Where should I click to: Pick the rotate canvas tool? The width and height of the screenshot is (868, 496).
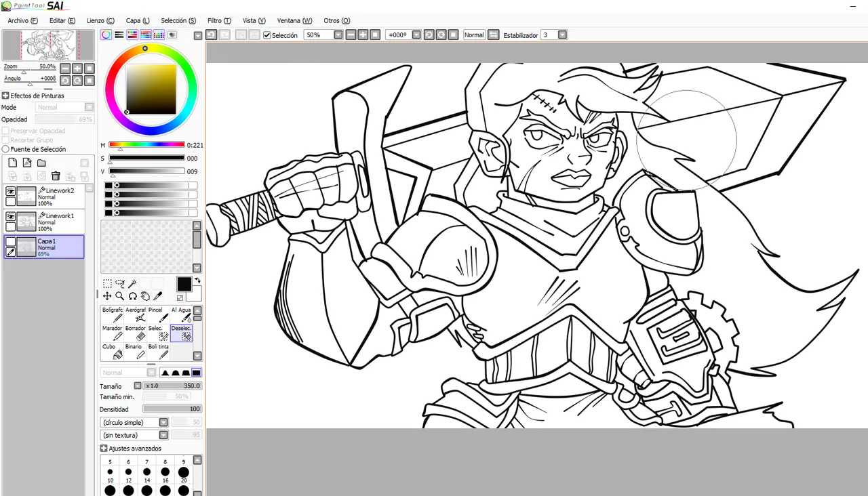(132, 296)
